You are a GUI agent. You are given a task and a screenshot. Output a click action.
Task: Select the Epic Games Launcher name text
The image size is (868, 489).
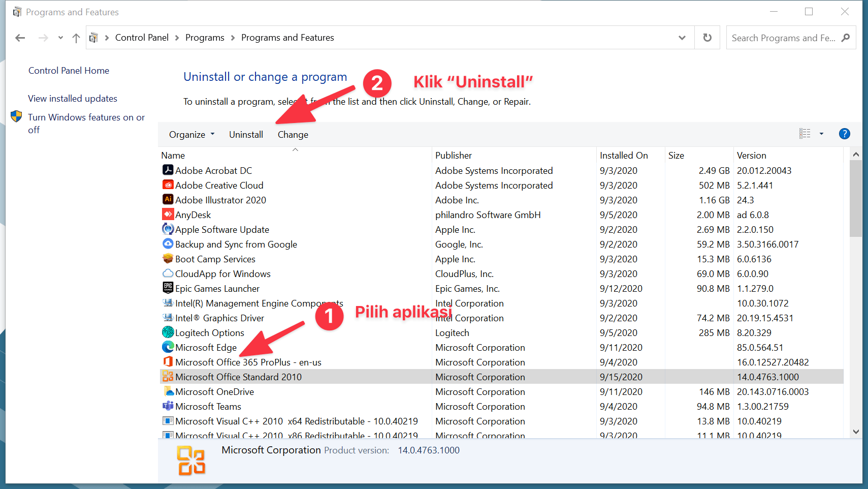[217, 289]
